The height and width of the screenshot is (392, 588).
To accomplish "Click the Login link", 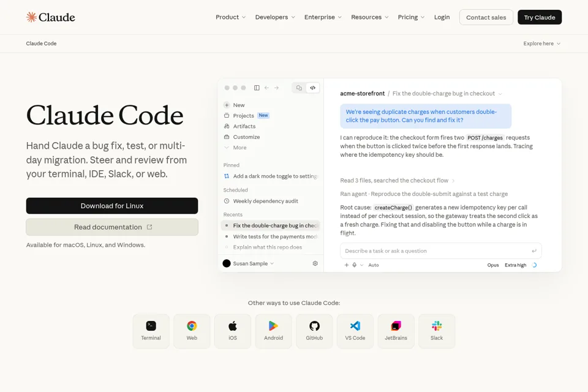I will [442, 17].
